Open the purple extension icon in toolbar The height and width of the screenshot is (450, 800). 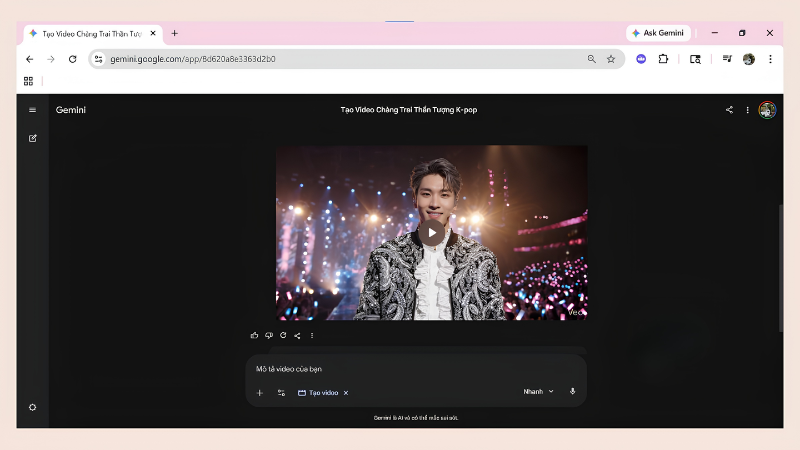[x=641, y=59]
